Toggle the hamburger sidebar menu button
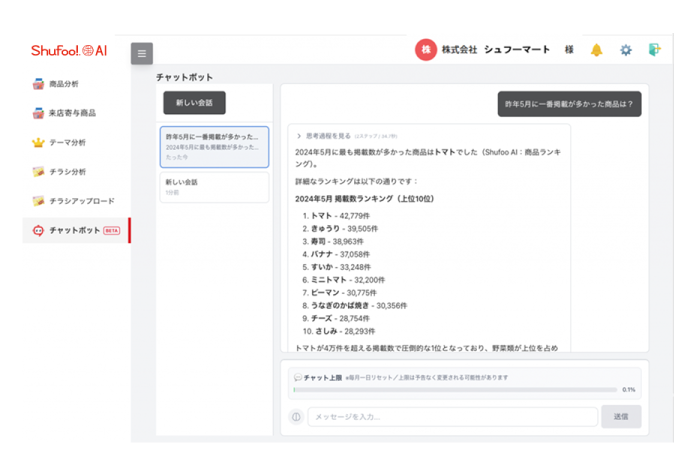The image size is (696, 476). [142, 54]
